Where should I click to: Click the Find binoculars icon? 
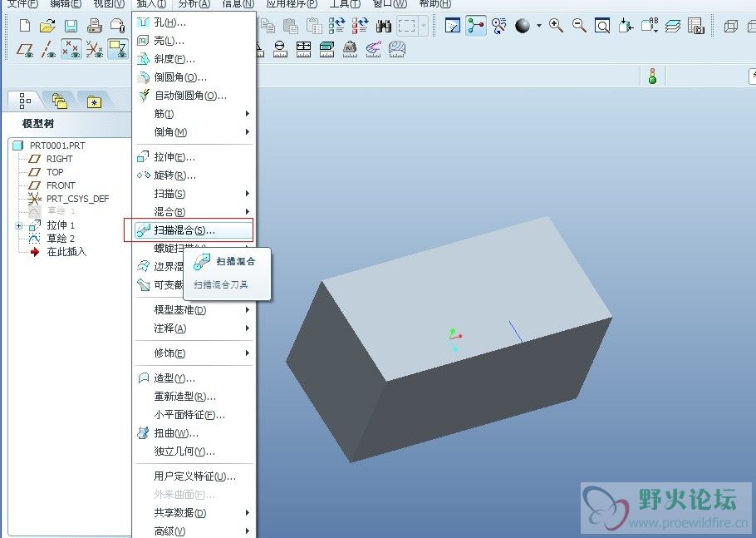click(384, 26)
